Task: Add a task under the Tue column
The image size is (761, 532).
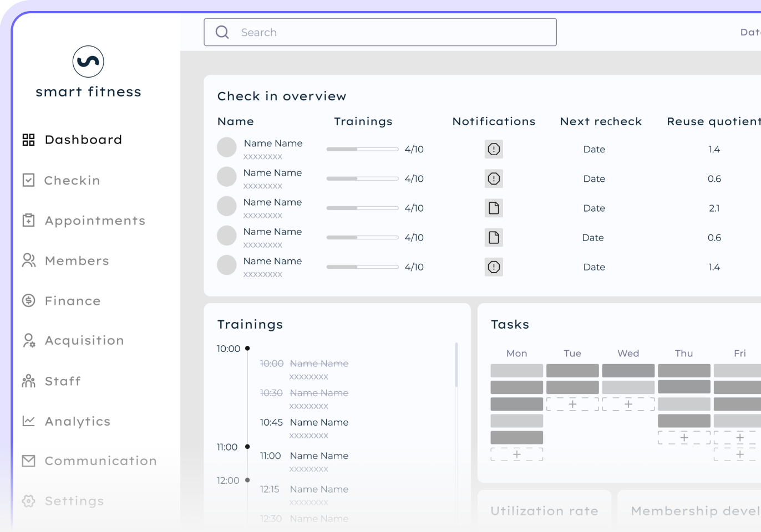Action: (x=572, y=404)
